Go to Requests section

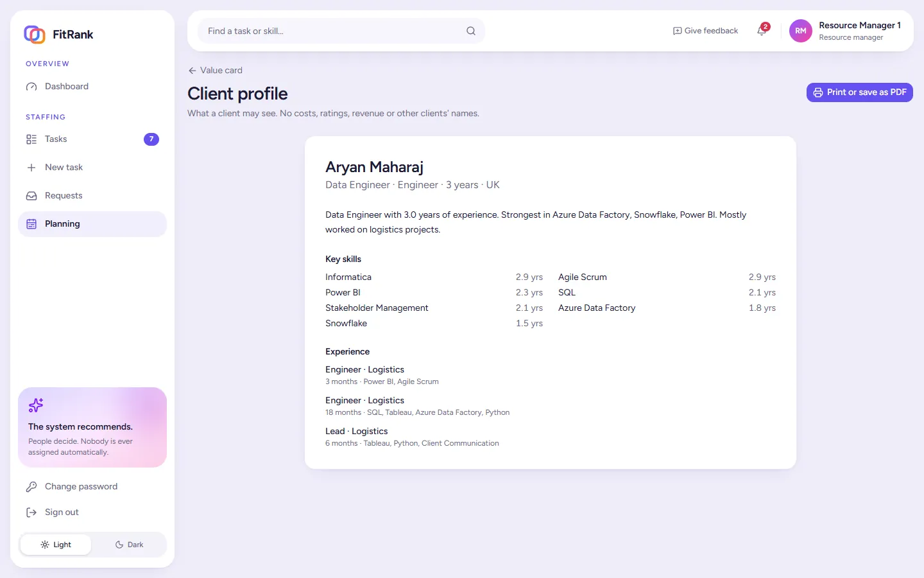pos(92,196)
